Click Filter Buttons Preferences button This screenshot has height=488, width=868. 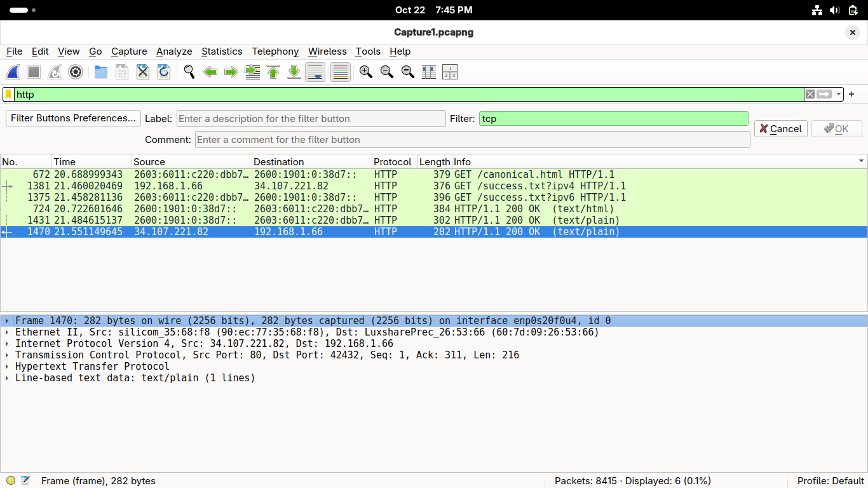pos(73,118)
